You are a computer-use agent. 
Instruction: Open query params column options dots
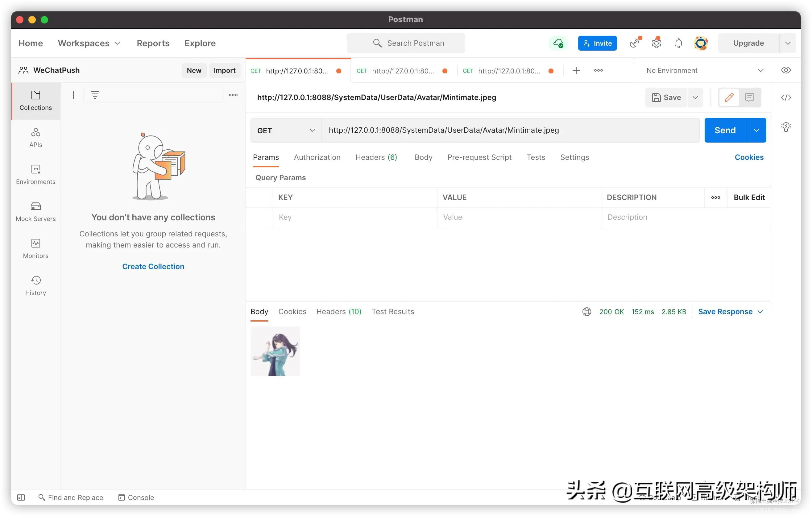[x=715, y=198]
